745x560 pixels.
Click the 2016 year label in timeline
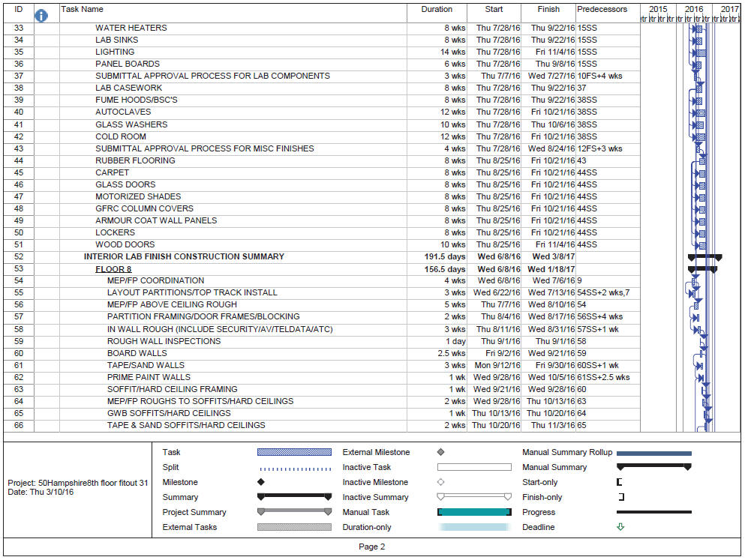tap(694, 9)
